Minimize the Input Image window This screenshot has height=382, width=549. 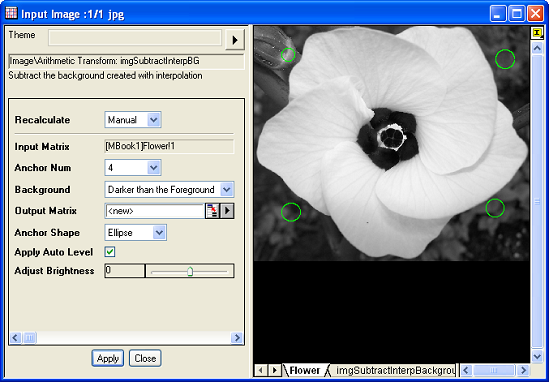coord(498,14)
